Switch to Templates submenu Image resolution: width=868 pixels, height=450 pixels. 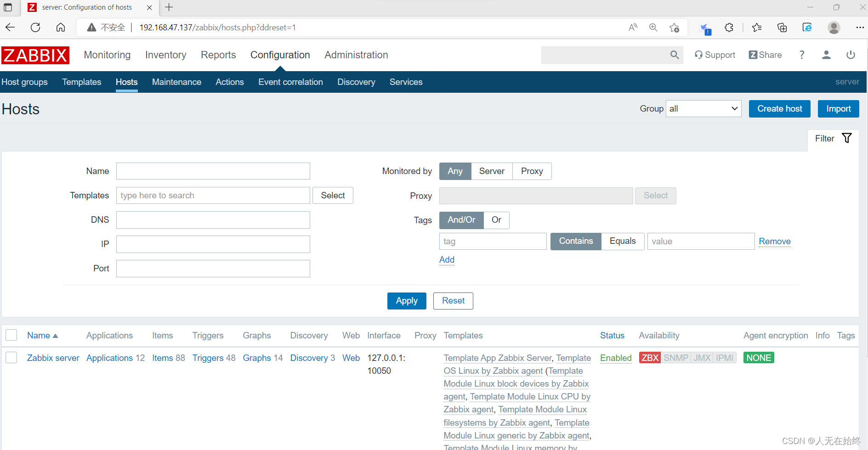click(x=82, y=82)
